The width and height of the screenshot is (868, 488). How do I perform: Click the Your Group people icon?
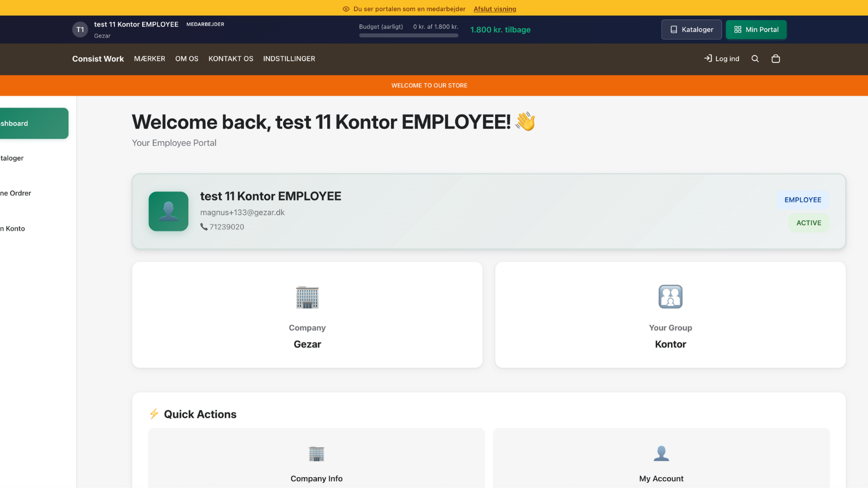tap(671, 297)
